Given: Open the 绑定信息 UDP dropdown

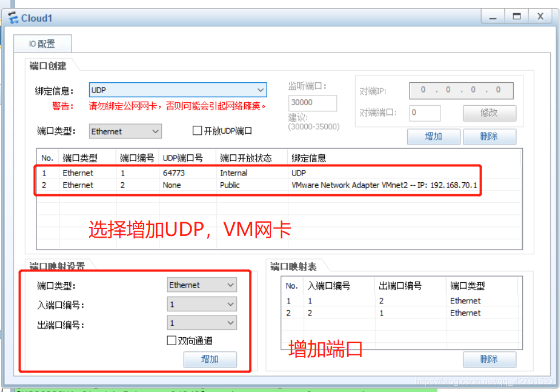Looking at the screenshot, I should [178, 90].
